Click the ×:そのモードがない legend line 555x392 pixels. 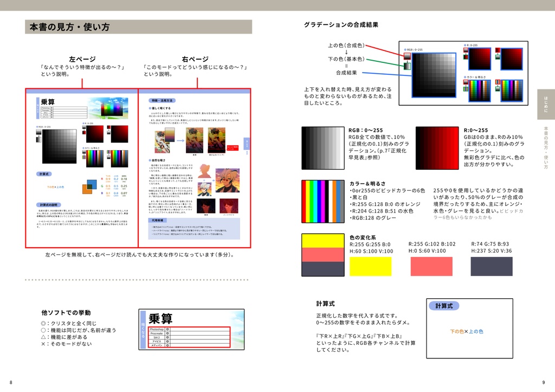pyautogui.click(x=66, y=344)
